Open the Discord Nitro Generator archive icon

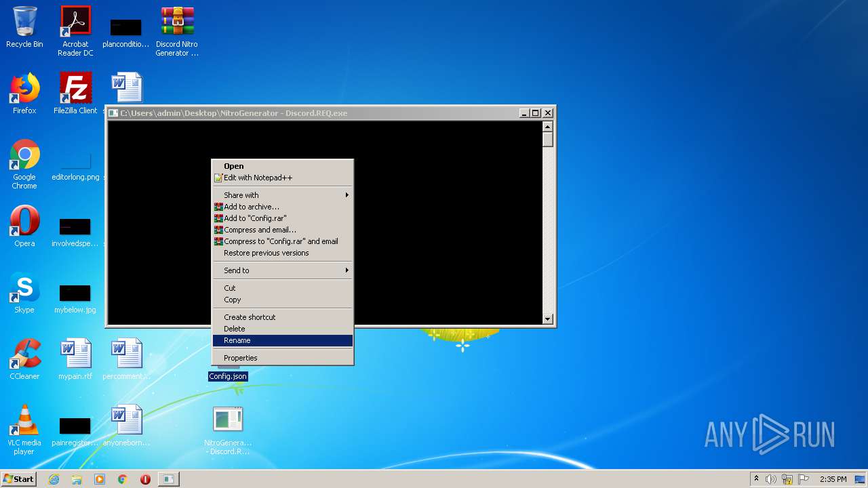point(177,30)
